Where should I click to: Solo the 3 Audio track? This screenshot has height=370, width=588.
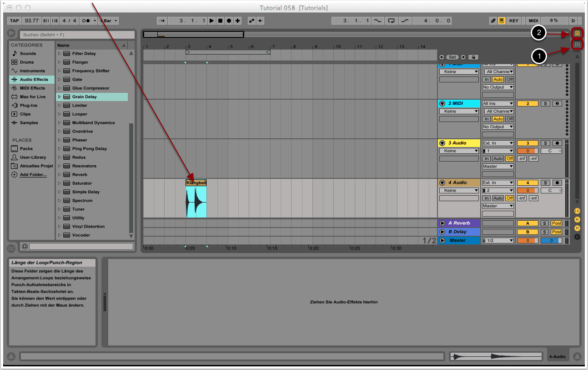coord(545,143)
